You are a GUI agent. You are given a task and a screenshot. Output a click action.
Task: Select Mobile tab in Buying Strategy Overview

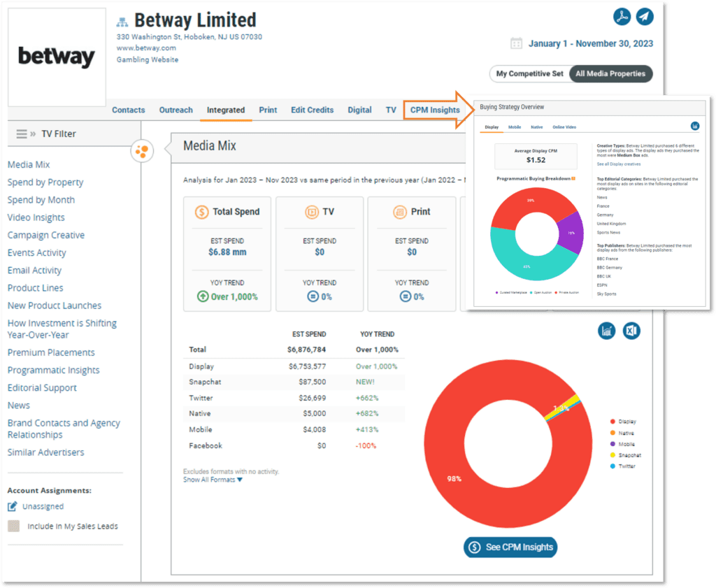(x=515, y=127)
